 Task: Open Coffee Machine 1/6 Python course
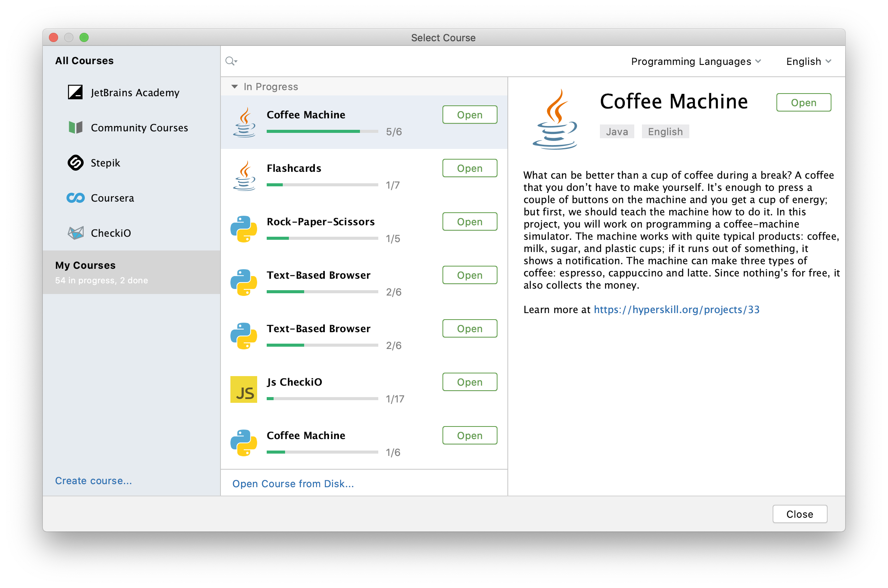pyautogui.click(x=470, y=435)
